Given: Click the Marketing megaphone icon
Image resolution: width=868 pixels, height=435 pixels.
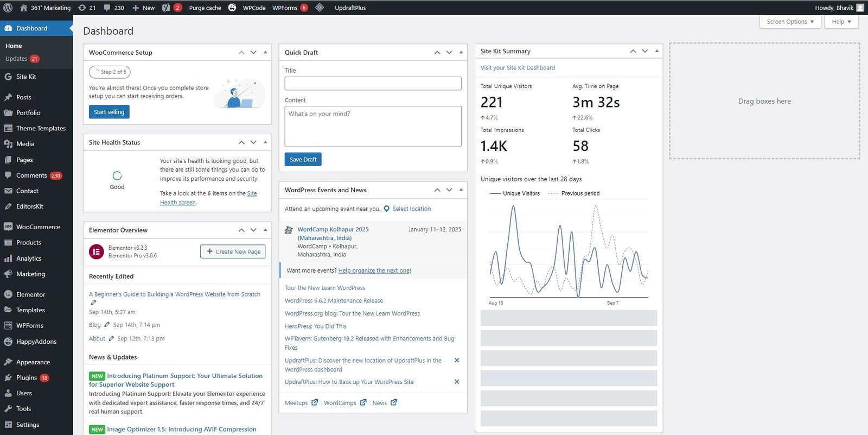Looking at the screenshot, I should coord(8,274).
